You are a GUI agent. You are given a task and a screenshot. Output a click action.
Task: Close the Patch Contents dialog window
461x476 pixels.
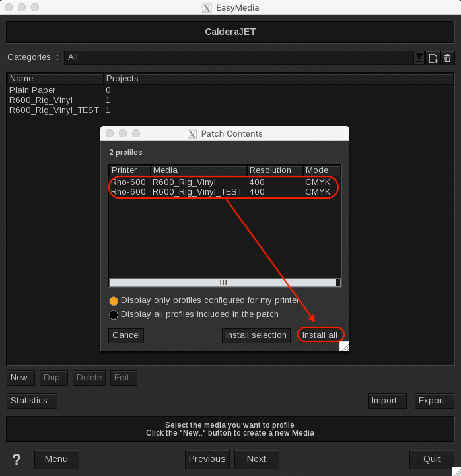110,133
